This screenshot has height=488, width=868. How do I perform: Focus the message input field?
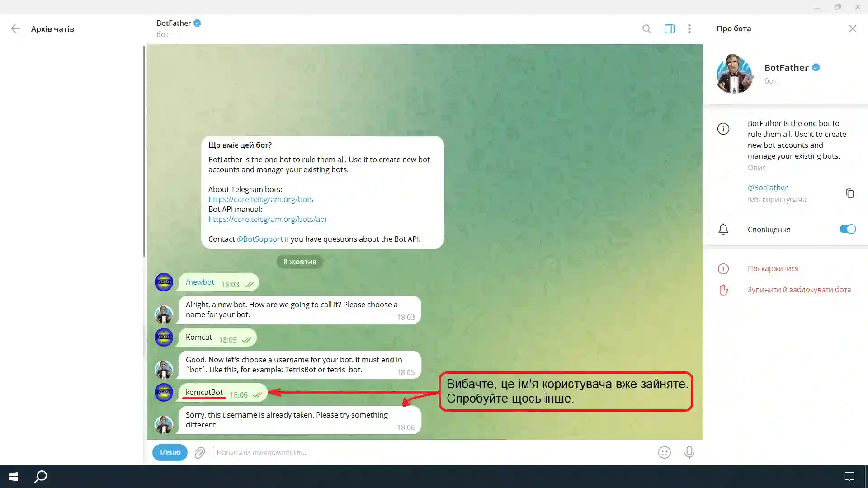point(407,452)
